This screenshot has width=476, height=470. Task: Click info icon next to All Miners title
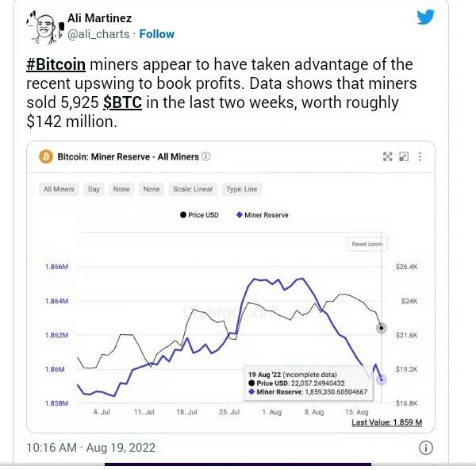(205, 156)
